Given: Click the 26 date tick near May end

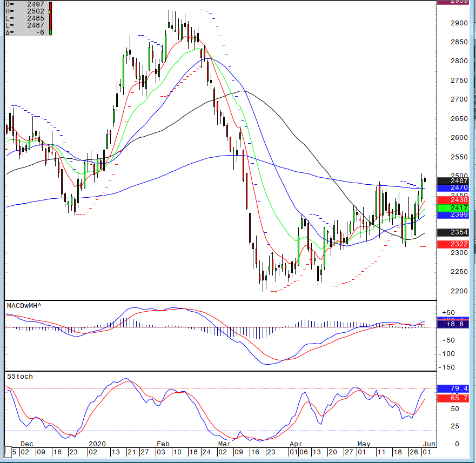Looking at the screenshot, I should [413, 452].
